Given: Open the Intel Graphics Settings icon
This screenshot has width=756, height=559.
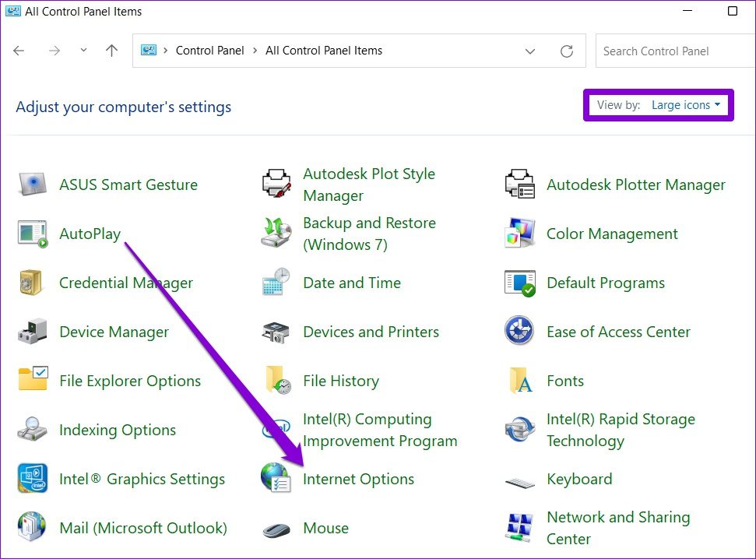Looking at the screenshot, I should tap(33, 479).
